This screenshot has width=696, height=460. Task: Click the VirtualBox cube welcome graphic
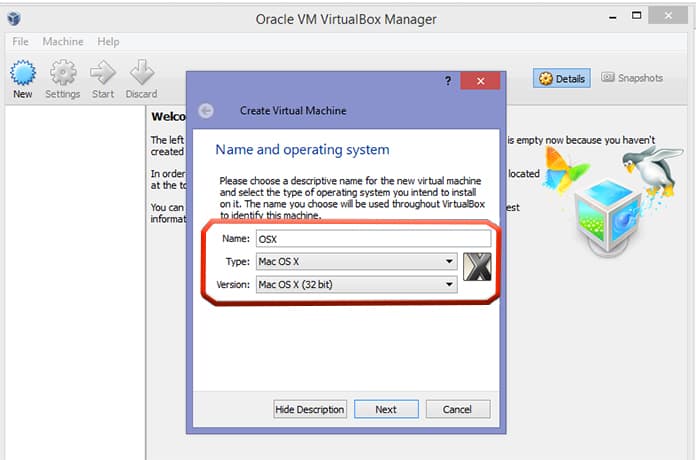coord(609,213)
